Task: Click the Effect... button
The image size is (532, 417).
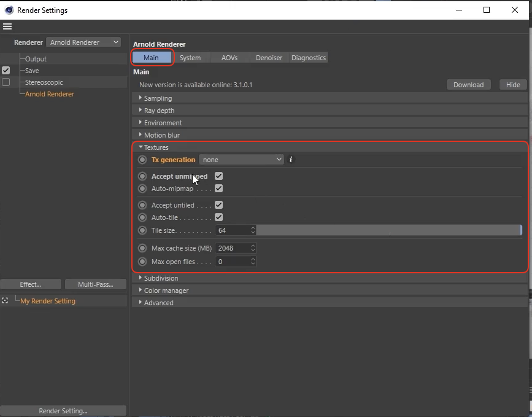Action: point(31,284)
